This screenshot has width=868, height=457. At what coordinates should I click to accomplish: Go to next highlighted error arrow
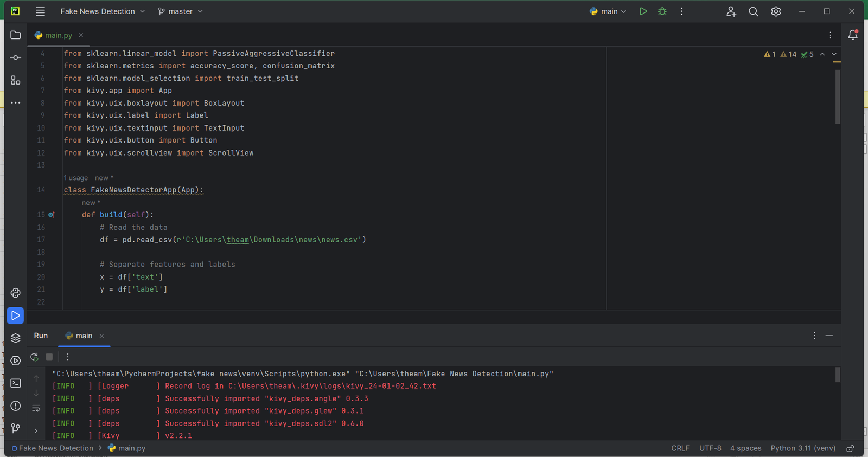[x=834, y=54]
